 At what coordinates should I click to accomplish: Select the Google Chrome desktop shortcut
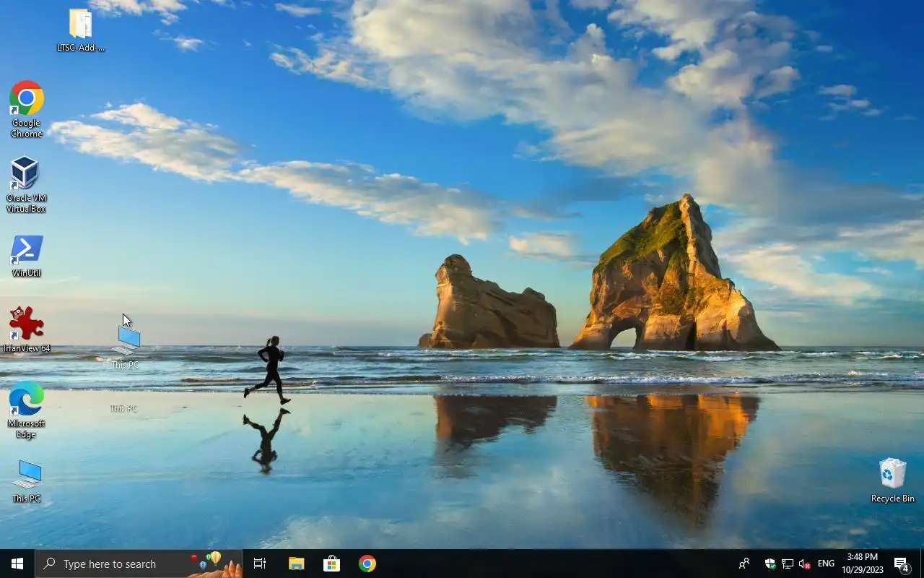(x=27, y=109)
